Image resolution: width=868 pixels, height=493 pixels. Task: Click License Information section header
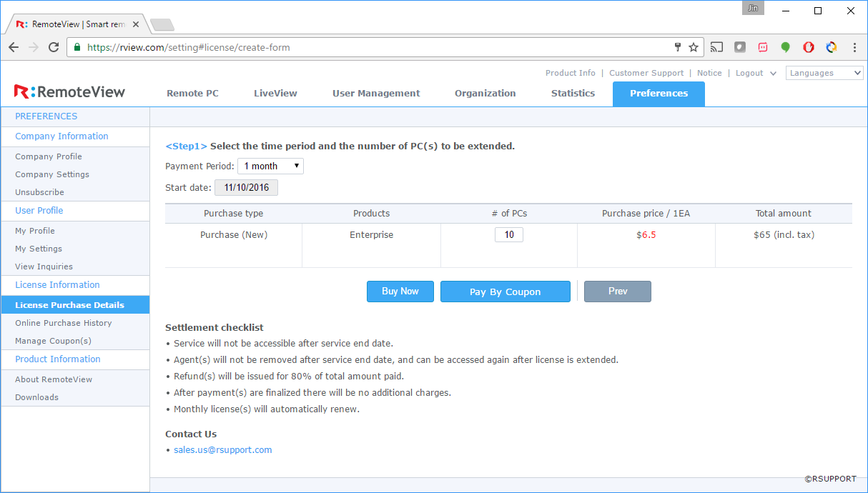click(x=57, y=285)
